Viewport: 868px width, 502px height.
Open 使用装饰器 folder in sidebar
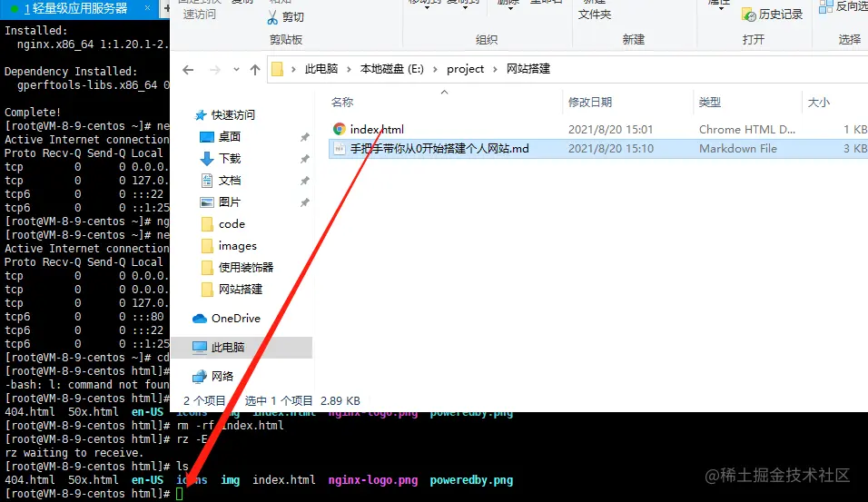[246, 267]
